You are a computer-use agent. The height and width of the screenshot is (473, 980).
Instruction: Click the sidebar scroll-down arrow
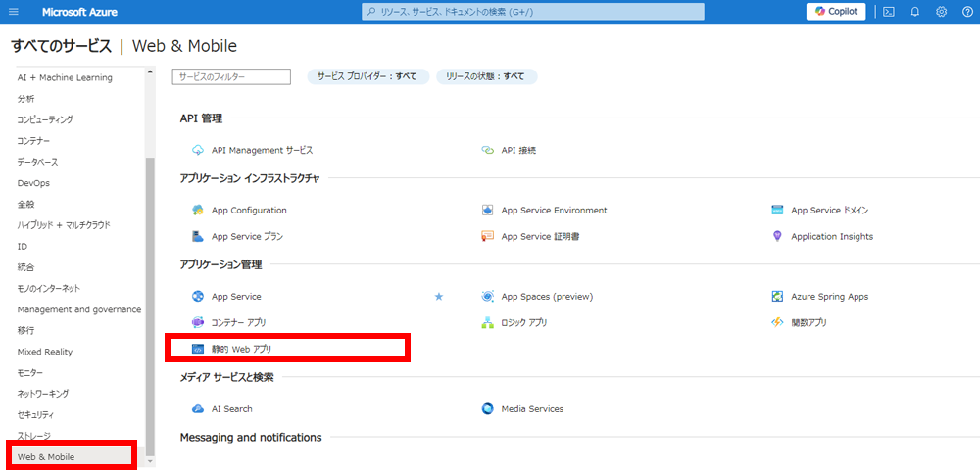[x=150, y=462]
